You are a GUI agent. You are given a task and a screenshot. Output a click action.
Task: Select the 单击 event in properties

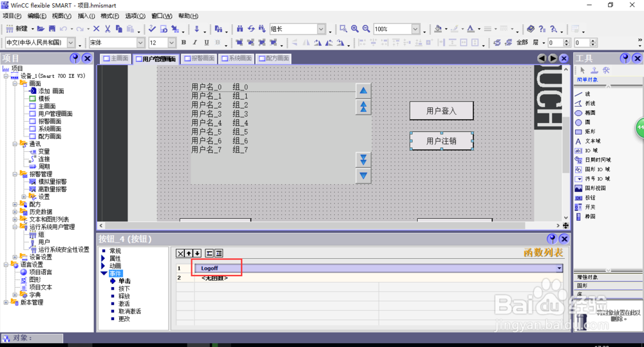tap(124, 281)
